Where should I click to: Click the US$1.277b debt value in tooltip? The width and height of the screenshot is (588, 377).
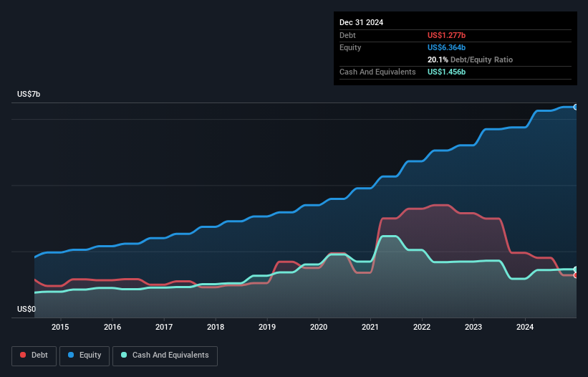446,35
